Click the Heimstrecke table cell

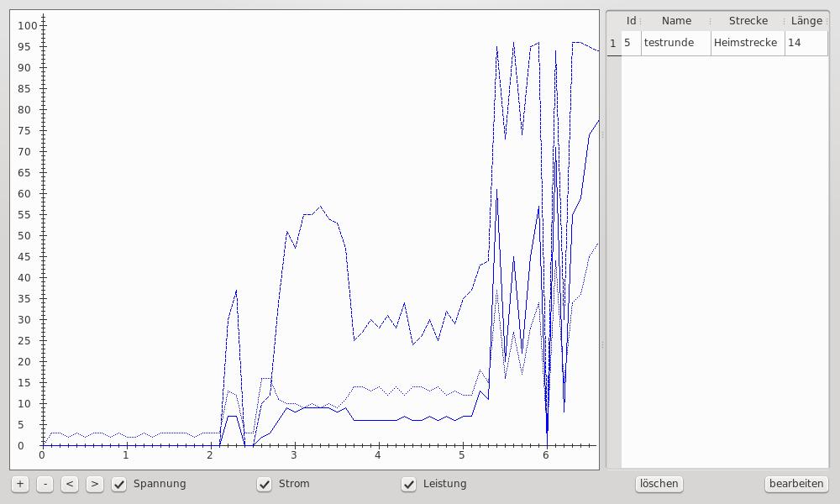[747, 43]
